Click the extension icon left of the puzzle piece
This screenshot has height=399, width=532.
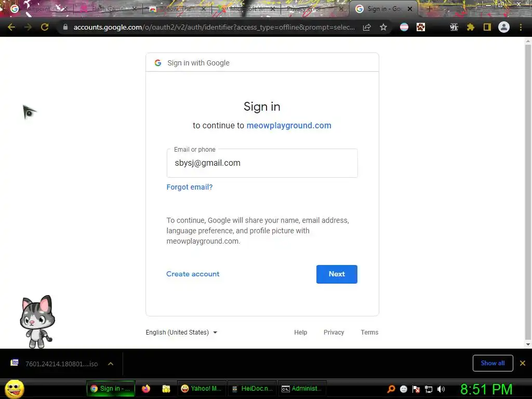(x=454, y=27)
